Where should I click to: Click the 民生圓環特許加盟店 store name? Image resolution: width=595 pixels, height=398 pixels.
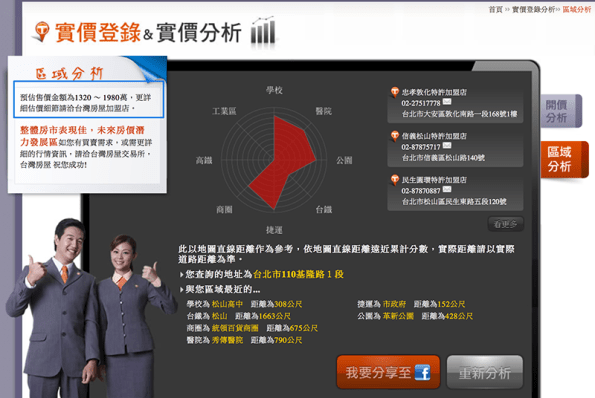(x=434, y=180)
